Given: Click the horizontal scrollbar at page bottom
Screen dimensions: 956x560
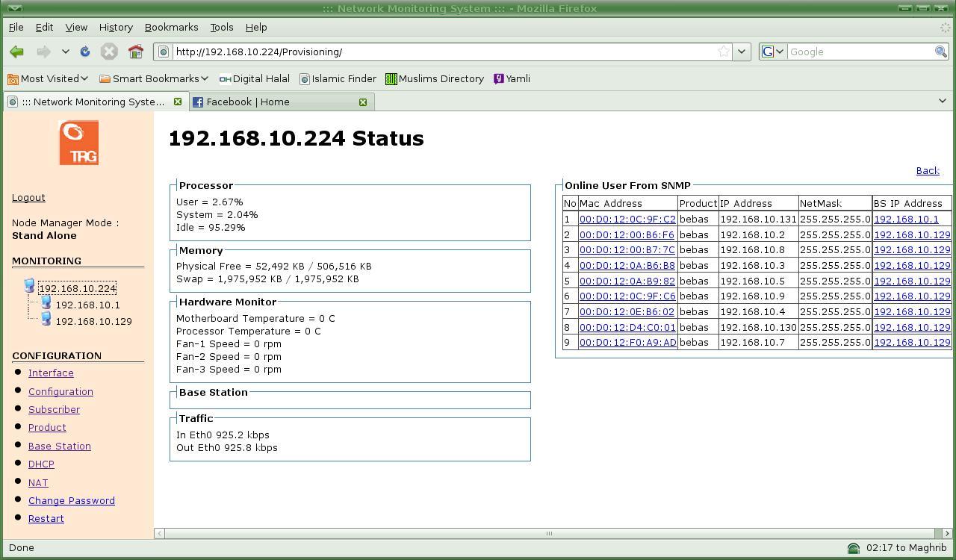Looking at the screenshot, I should (549, 533).
